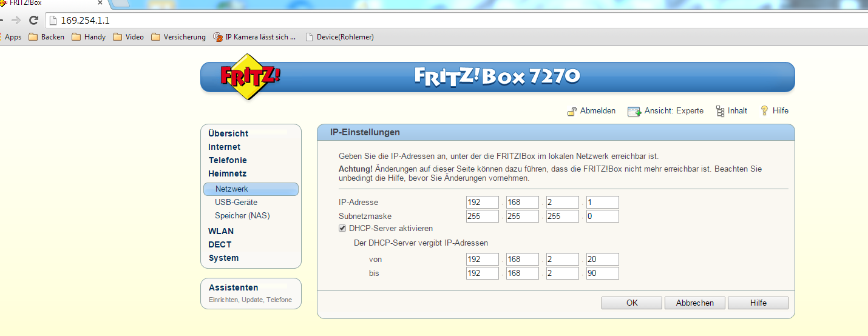This screenshot has height=336, width=868.
Task: Click the Inhalt link text
Action: pos(737,111)
